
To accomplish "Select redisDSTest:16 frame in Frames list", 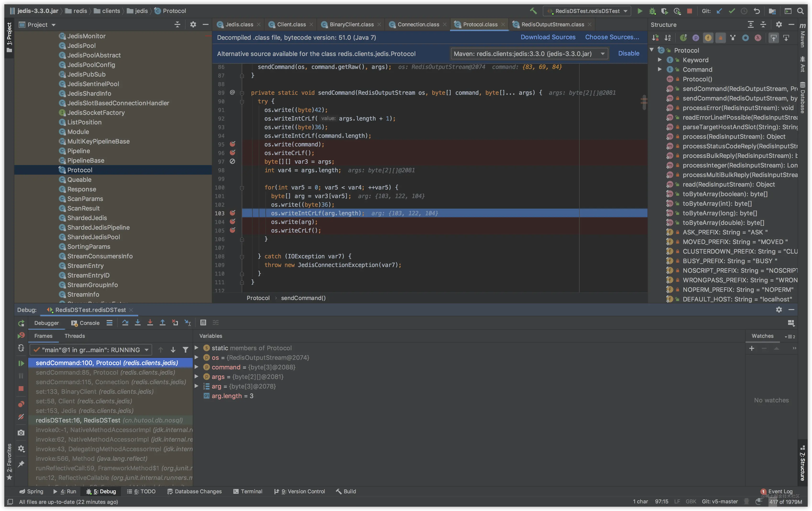I will [x=110, y=420].
